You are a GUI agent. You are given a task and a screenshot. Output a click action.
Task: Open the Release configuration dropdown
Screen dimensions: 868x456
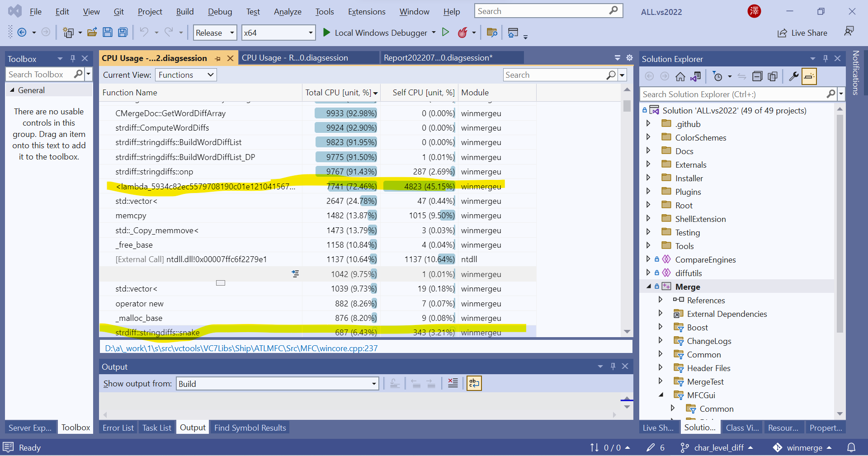point(215,33)
